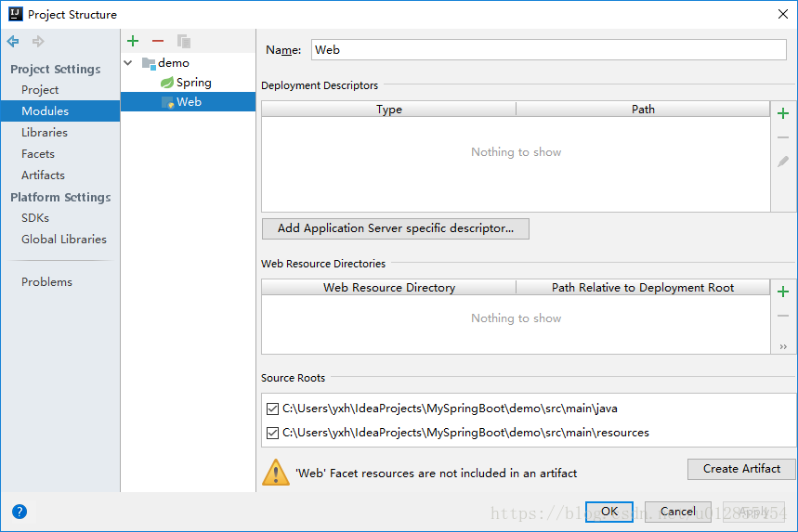Screen dimensions: 798x532
Task: Click the back navigation arrow
Action: click(13, 41)
